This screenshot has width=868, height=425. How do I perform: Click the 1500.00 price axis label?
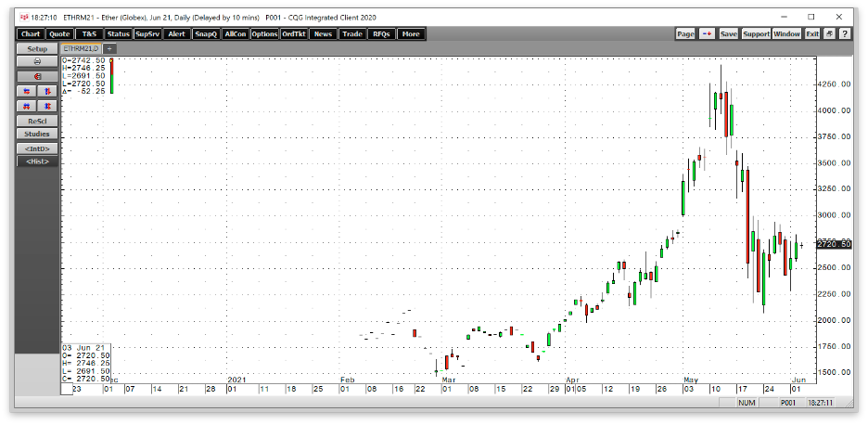coord(836,372)
